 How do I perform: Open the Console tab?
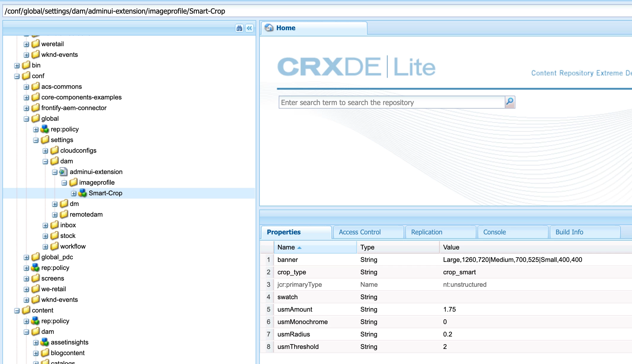494,232
